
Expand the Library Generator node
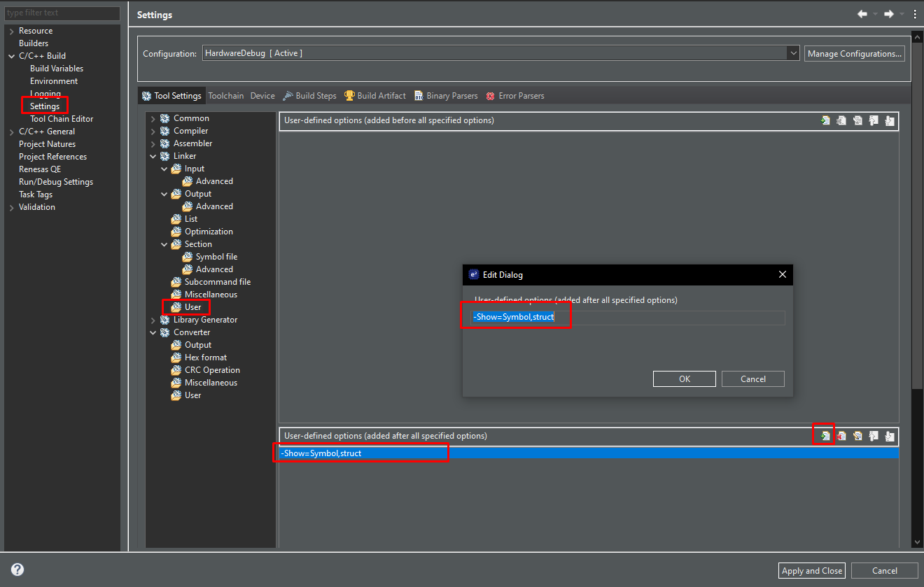(x=153, y=320)
